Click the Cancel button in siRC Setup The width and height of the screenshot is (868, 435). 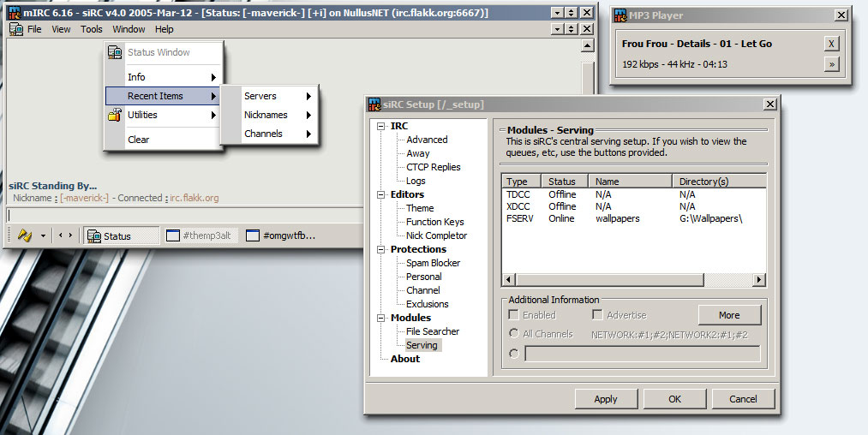click(743, 399)
